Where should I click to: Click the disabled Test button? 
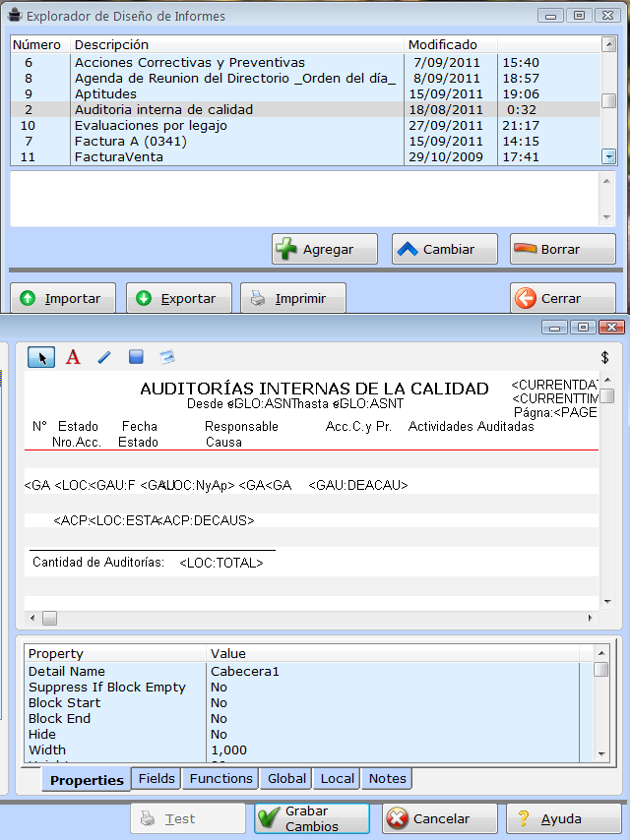[188, 818]
